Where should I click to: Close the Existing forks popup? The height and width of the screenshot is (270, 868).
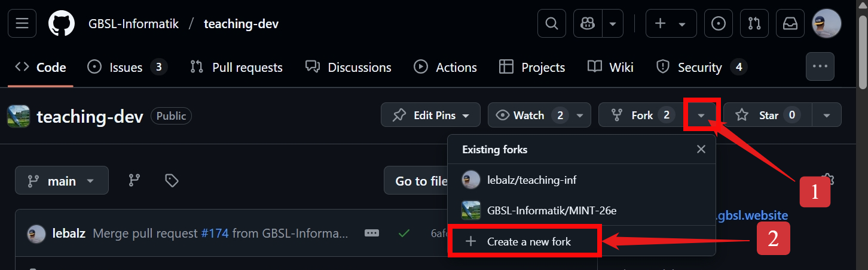tap(701, 149)
